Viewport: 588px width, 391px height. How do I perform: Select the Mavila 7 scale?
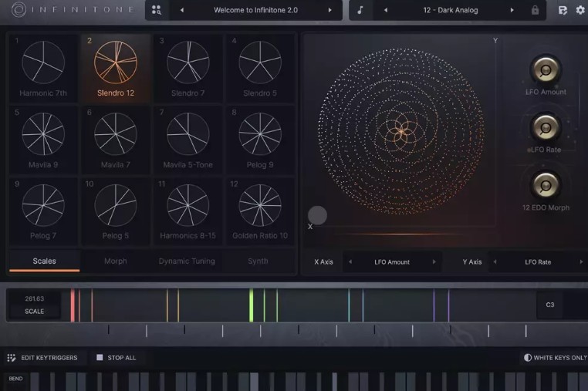[116, 140]
